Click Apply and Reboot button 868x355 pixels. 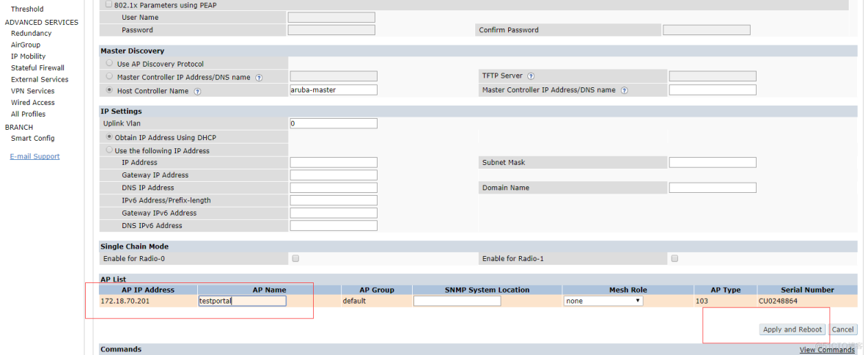point(792,329)
